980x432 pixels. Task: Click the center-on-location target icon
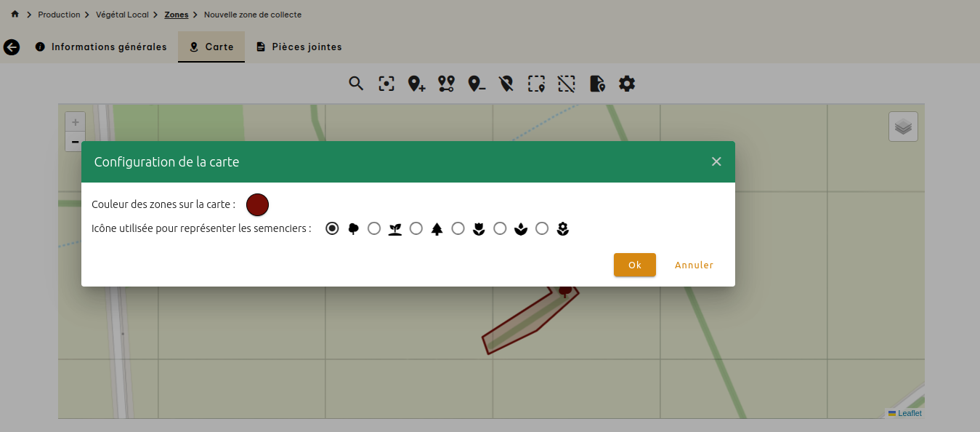(386, 84)
